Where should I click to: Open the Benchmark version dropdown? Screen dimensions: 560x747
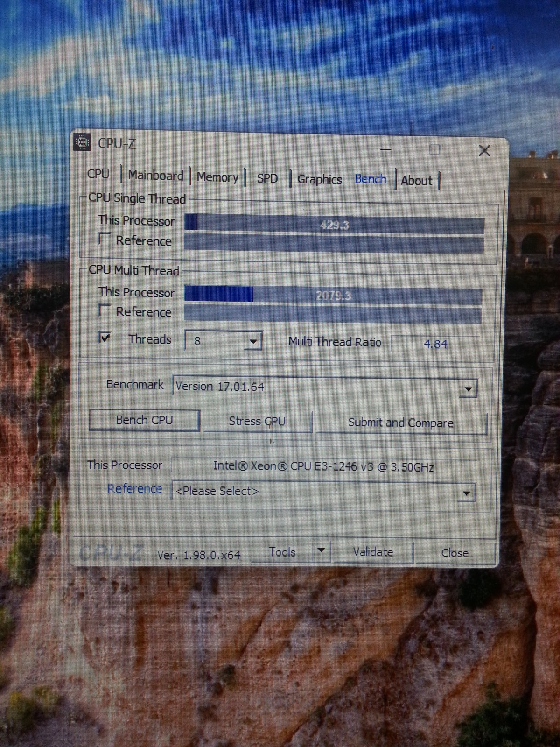[324, 387]
